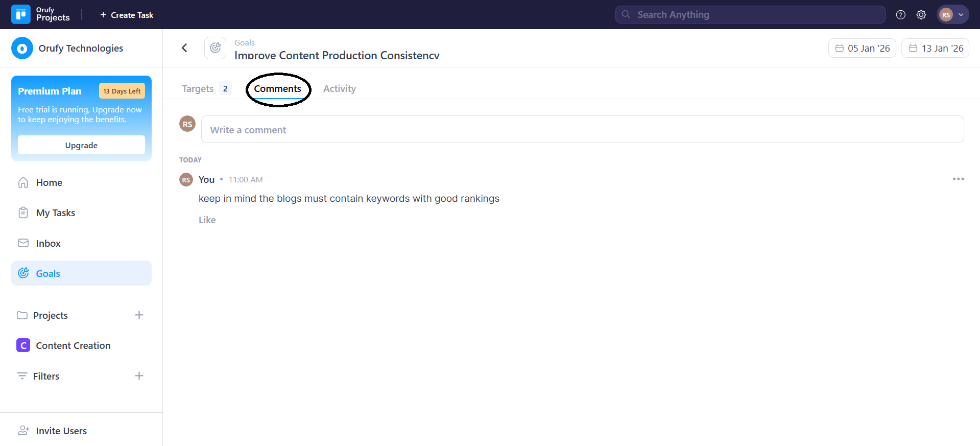Click the back arrow beside goal title
This screenshot has width=980, height=446.
[184, 48]
